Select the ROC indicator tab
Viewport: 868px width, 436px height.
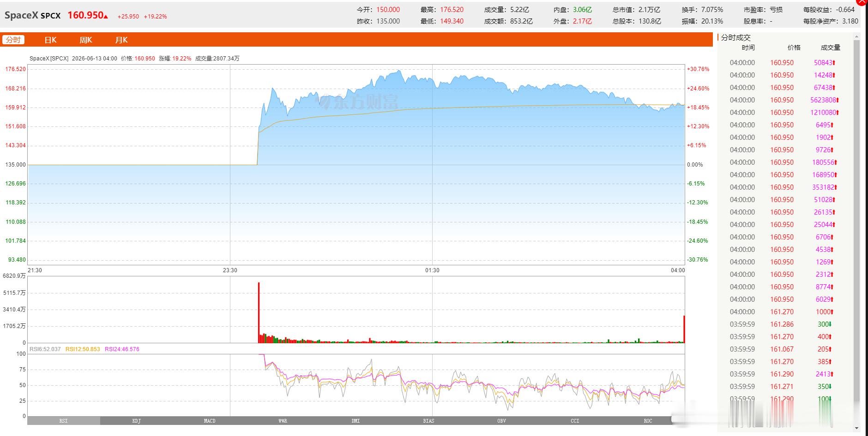click(x=648, y=421)
